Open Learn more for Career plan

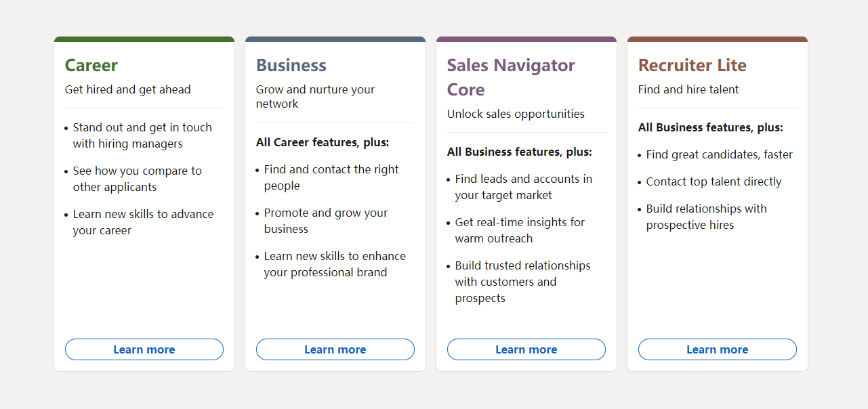144,349
